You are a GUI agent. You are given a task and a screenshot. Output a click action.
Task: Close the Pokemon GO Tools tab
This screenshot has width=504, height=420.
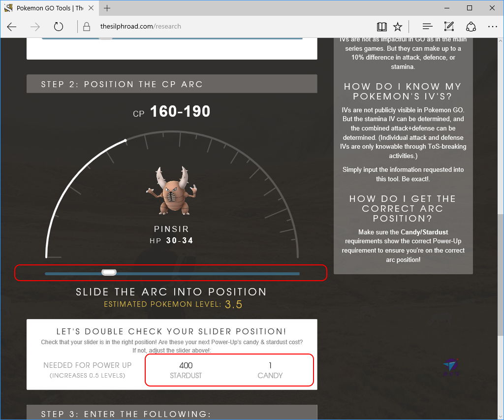point(91,8)
